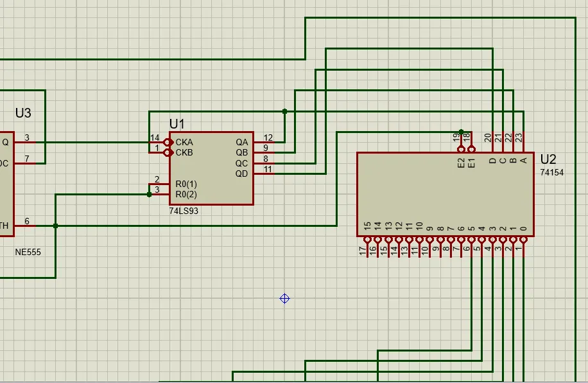Click the QB output label on U1
588x383 pixels.
242,153
